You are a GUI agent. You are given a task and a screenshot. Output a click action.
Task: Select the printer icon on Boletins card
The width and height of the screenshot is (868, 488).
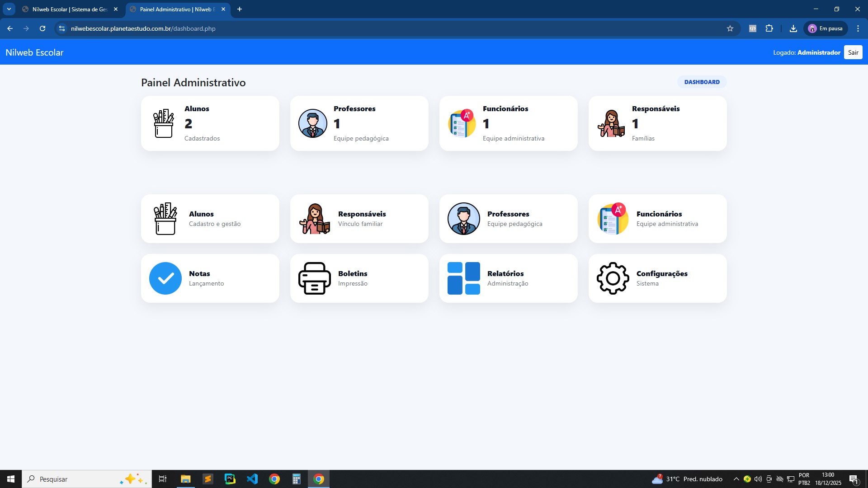click(x=314, y=278)
